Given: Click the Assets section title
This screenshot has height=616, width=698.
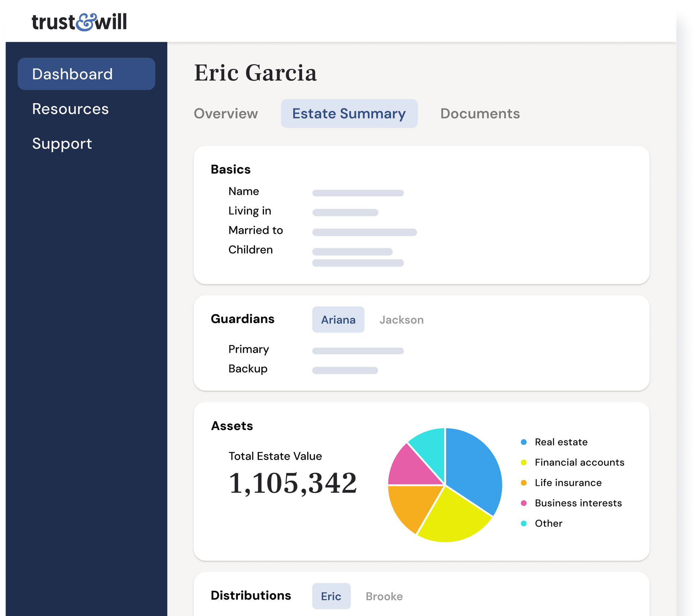Looking at the screenshot, I should 232,426.
